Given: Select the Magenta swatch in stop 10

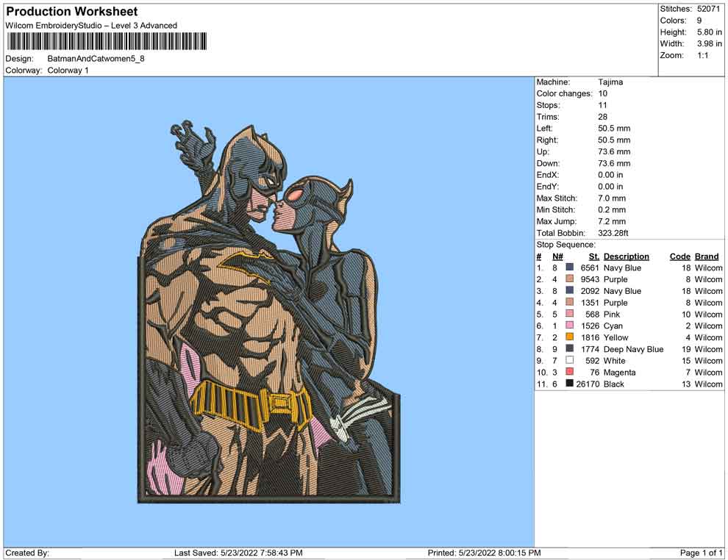Looking at the screenshot, I should coord(569,373).
